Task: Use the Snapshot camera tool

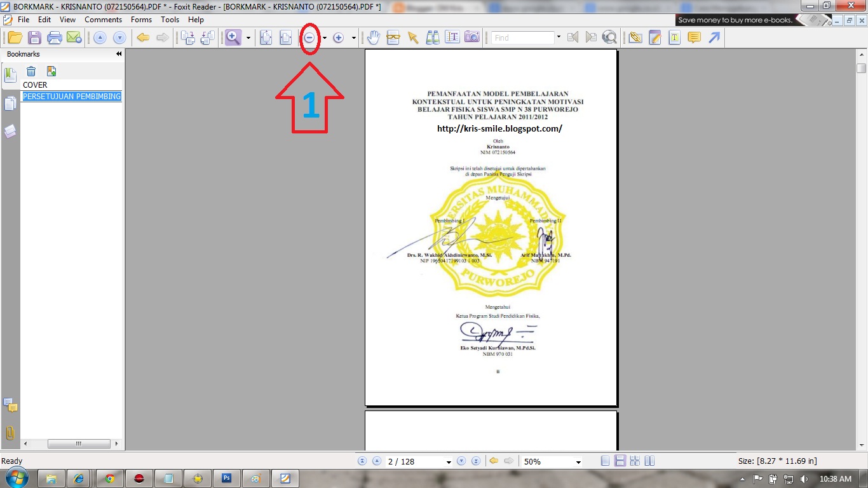Action: coord(471,37)
